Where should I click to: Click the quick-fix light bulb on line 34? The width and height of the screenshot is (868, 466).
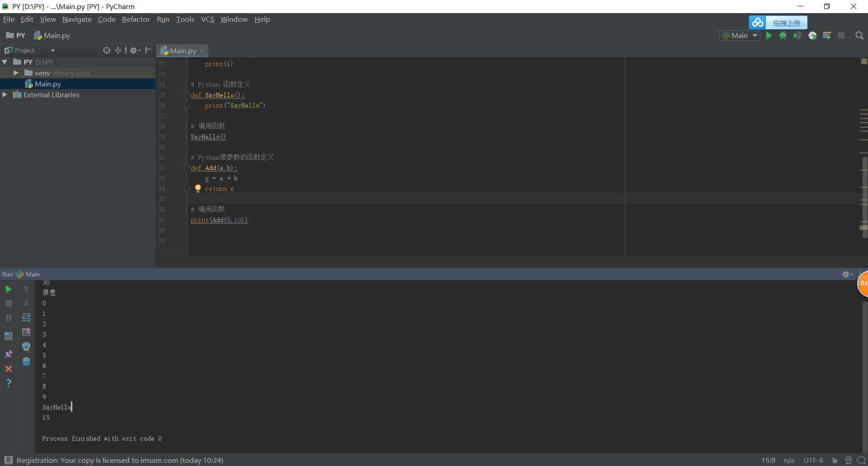pyautogui.click(x=198, y=189)
